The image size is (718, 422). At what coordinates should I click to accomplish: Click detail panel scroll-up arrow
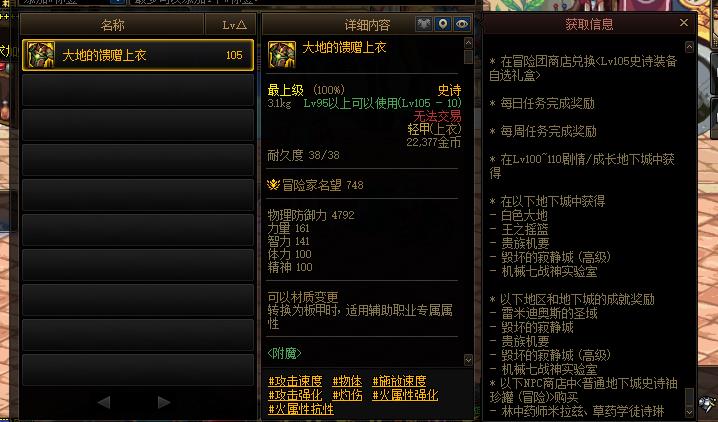(468, 43)
